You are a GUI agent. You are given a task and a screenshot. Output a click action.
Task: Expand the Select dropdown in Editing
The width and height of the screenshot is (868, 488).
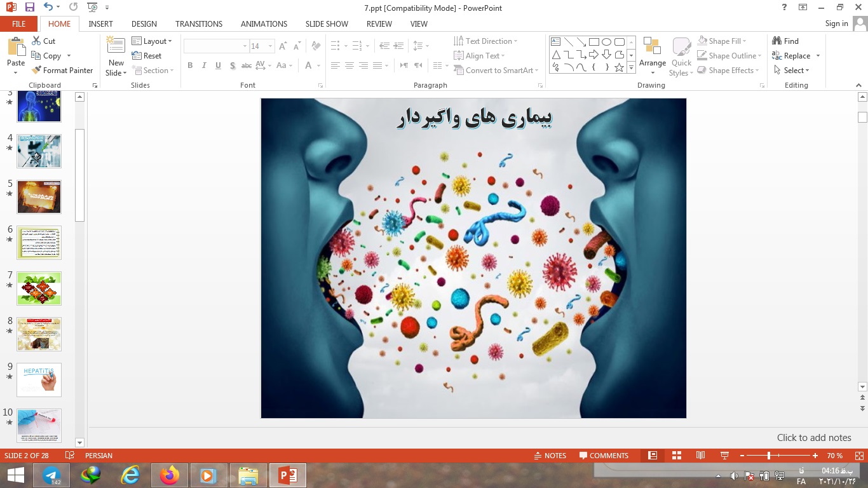pos(796,71)
